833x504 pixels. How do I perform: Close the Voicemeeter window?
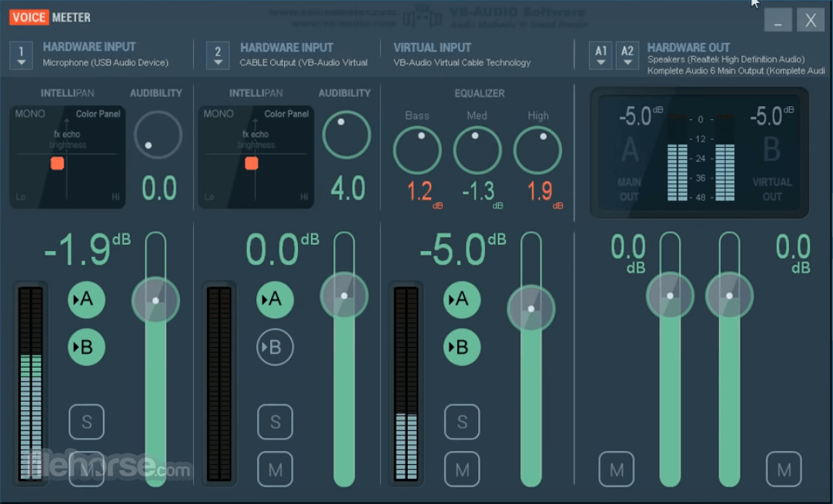click(x=810, y=20)
